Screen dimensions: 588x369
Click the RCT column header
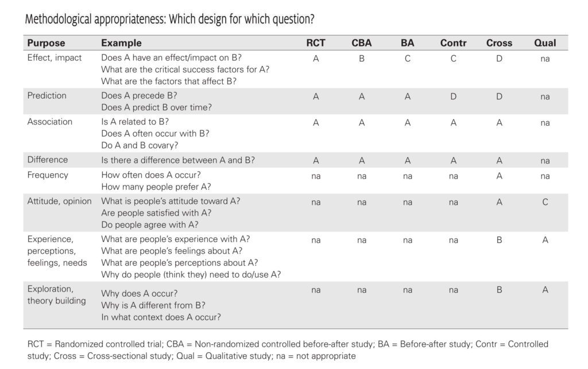[316, 43]
